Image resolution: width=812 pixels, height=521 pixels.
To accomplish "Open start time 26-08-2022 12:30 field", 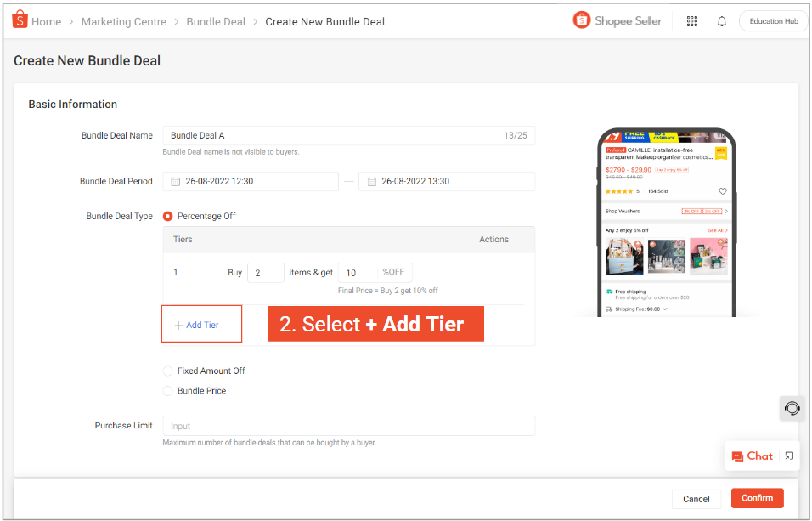I will [x=251, y=181].
